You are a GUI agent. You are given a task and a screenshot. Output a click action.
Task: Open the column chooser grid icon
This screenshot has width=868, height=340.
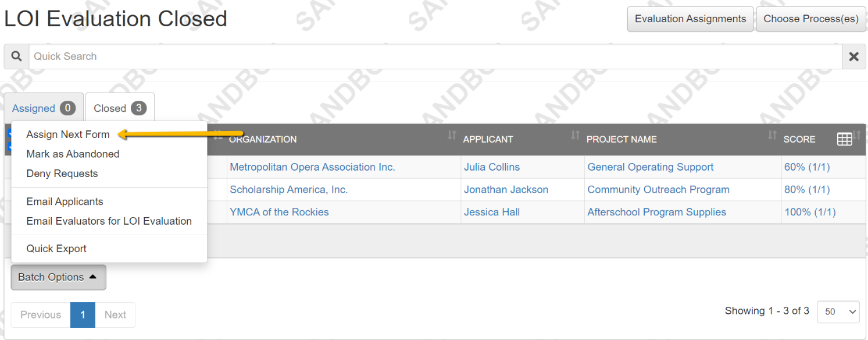click(x=844, y=139)
